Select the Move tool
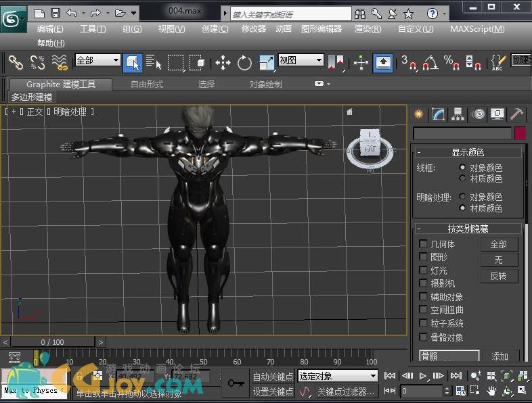Screen dimensions: 532x403 [223, 63]
